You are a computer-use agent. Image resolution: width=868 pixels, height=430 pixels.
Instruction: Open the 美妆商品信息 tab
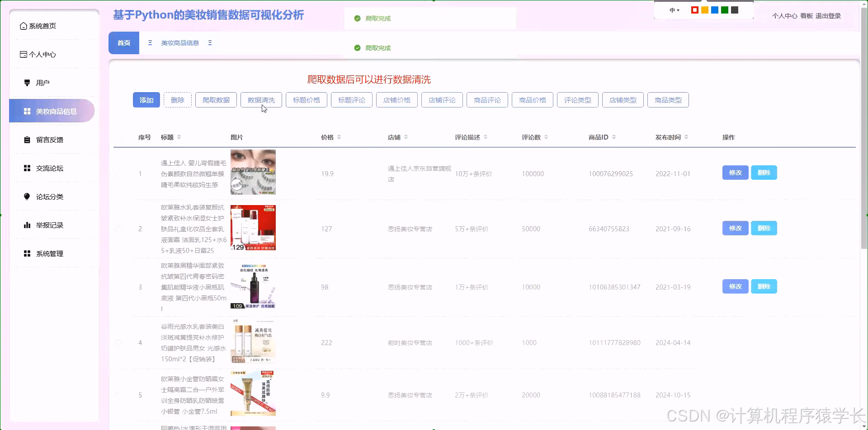[x=179, y=43]
